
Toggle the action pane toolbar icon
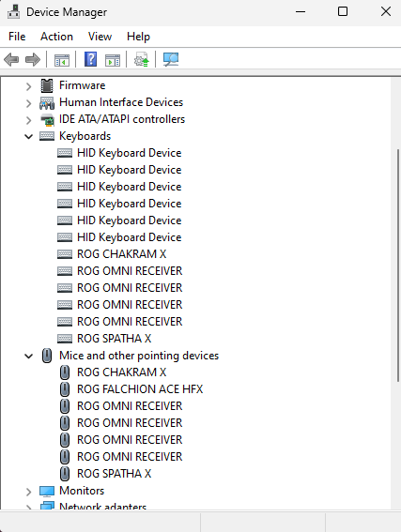[x=113, y=60]
